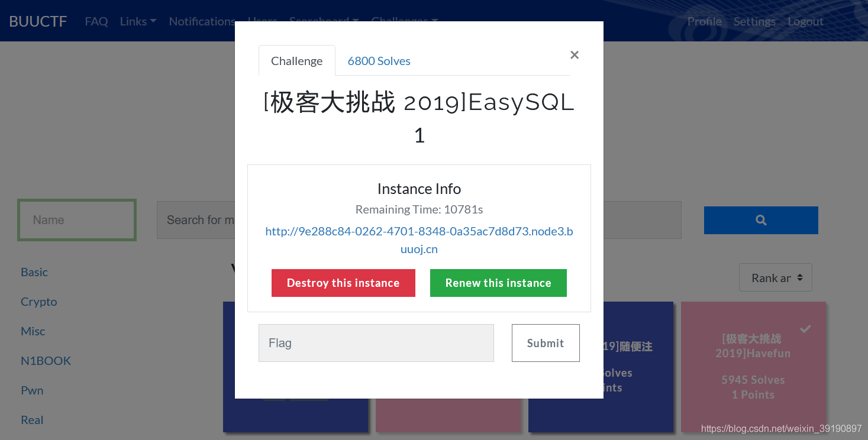Viewport: 868px width, 440px height.
Task: Expand the Links dropdown menu
Action: pyautogui.click(x=138, y=21)
